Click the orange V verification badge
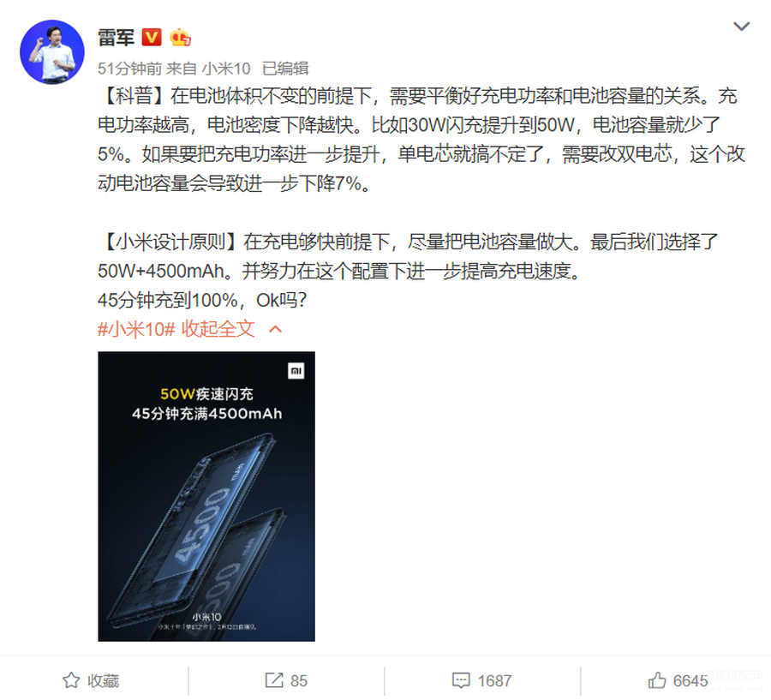Viewport: 771px width, 700px height. click(152, 37)
